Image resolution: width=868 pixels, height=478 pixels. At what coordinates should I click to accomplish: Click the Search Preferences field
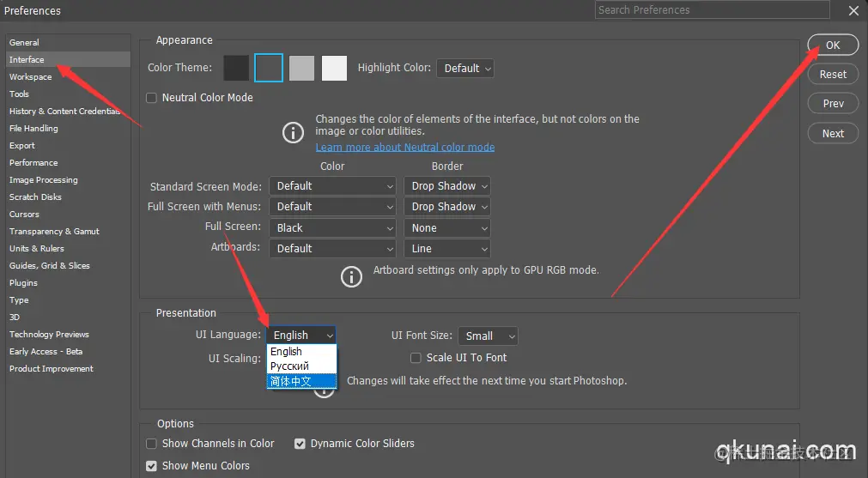(x=713, y=10)
